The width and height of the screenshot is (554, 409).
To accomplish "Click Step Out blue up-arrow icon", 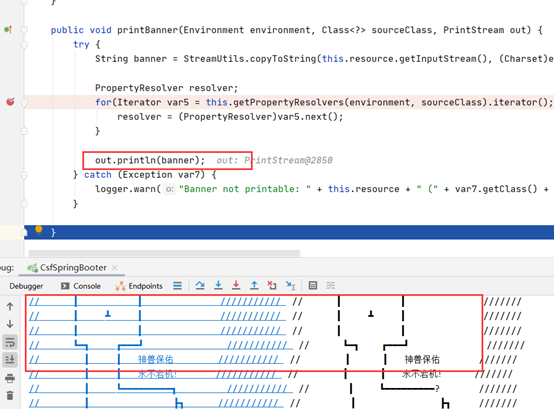I will (254, 285).
